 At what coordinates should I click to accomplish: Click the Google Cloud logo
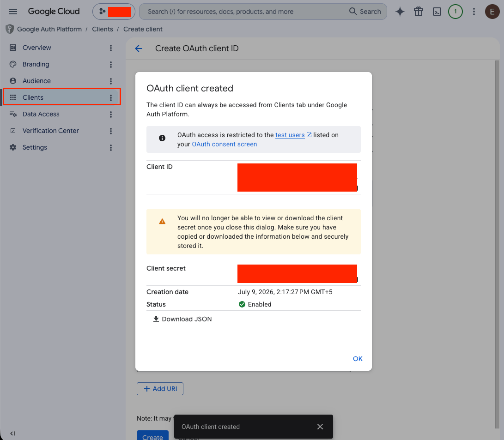click(x=54, y=12)
